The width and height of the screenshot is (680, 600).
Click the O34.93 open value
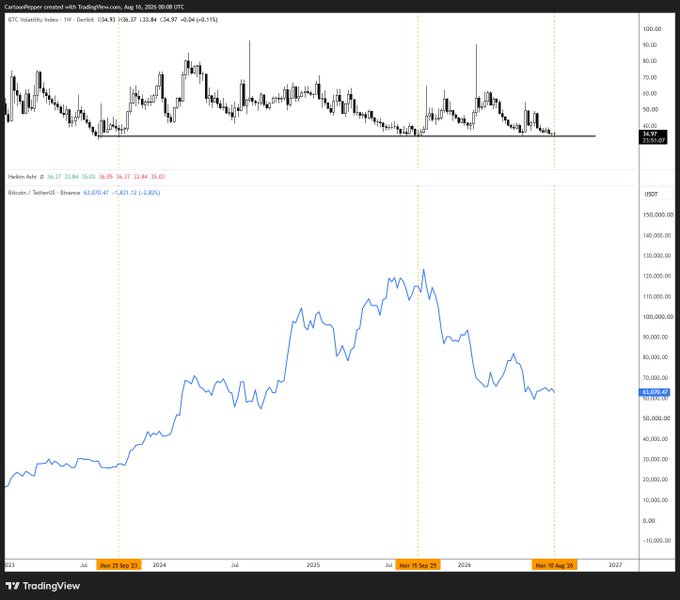coord(106,20)
